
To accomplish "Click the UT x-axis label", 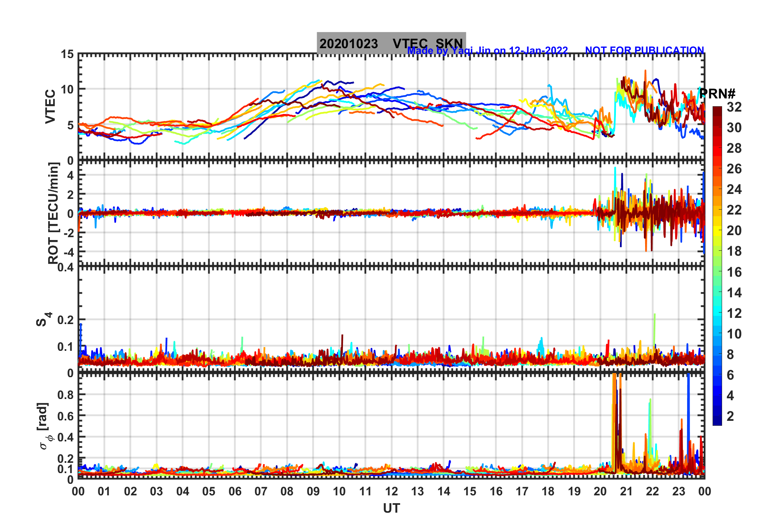I will (x=391, y=509).
